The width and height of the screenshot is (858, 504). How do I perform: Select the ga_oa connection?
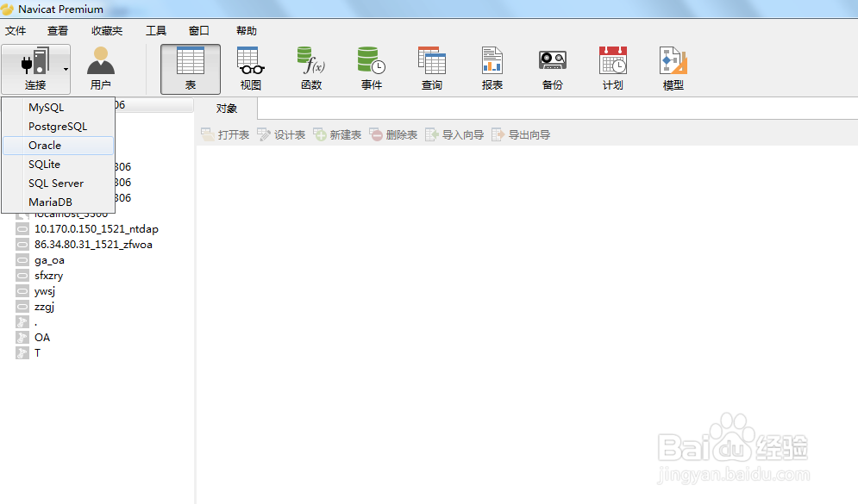[x=49, y=260]
